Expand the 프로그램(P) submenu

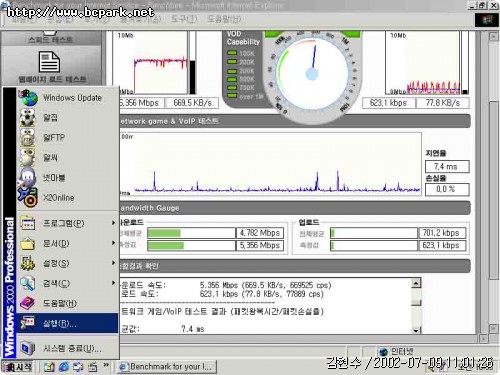[68, 223]
